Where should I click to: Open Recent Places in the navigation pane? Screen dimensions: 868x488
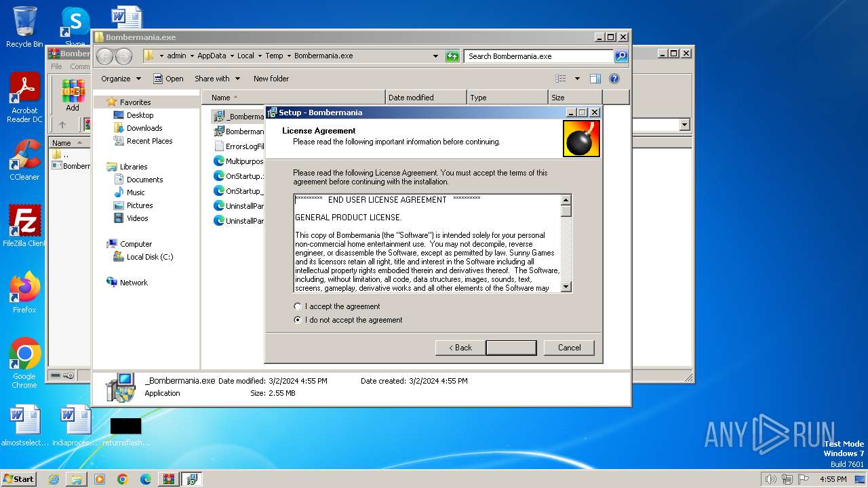coord(149,141)
